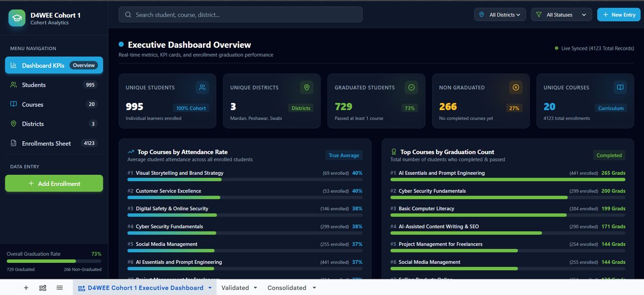The height and width of the screenshot is (295, 644).
Task: Click the people icon on Unique Students card
Action: pyautogui.click(x=202, y=87)
